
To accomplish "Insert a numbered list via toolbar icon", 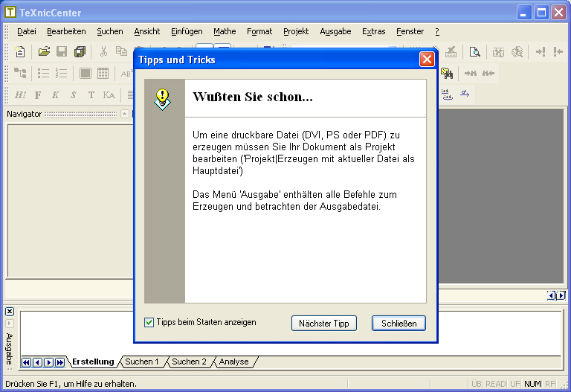I will tap(61, 73).
